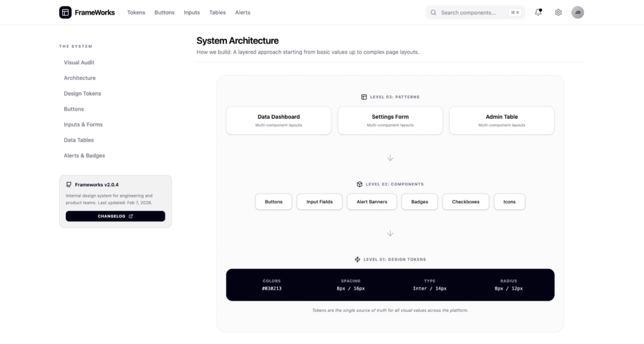Viewport: 644px width, 344px height.
Task: Click the FrameWorks logo icon
Action: (x=65, y=13)
